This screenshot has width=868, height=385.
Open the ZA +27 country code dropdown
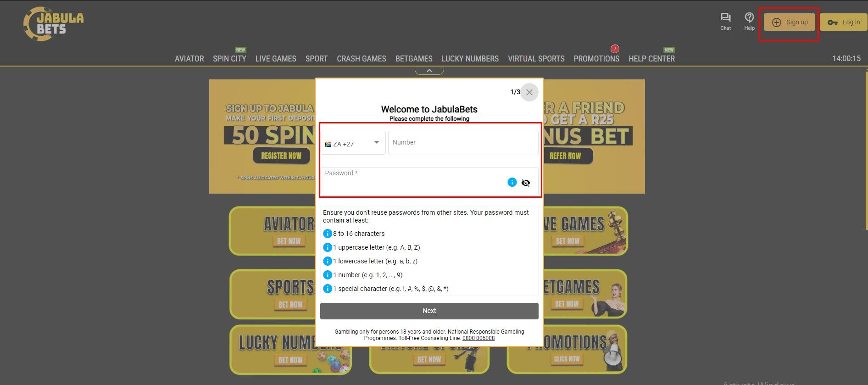tap(353, 143)
